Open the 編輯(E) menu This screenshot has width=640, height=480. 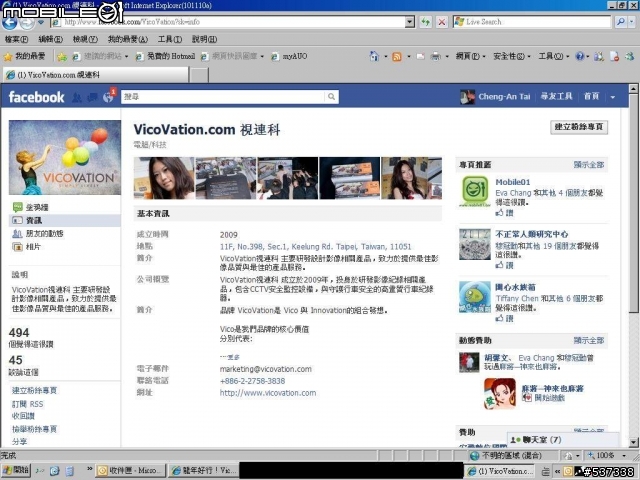pos(51,39)
